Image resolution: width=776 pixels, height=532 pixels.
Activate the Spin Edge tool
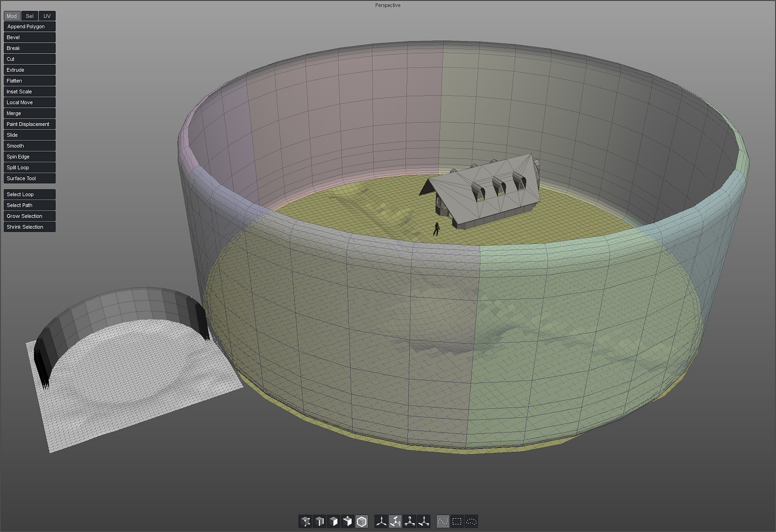click(30, 157)
